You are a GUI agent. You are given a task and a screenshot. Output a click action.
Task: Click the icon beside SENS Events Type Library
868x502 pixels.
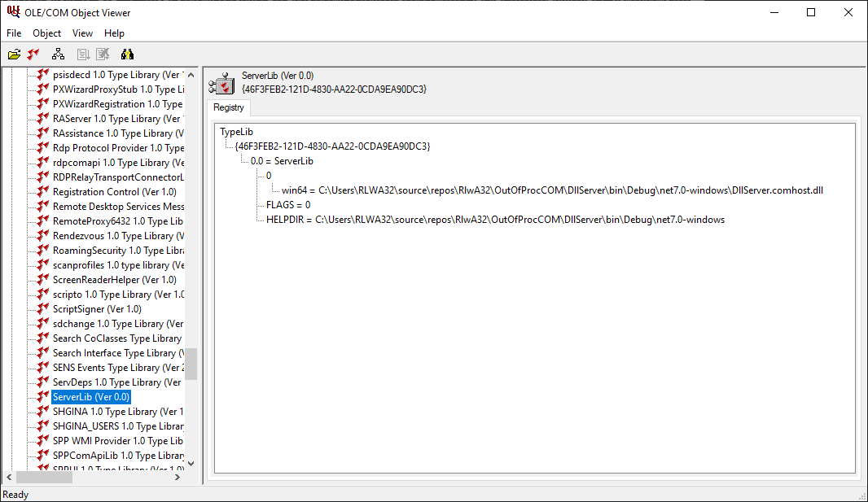tap(43, 368)
